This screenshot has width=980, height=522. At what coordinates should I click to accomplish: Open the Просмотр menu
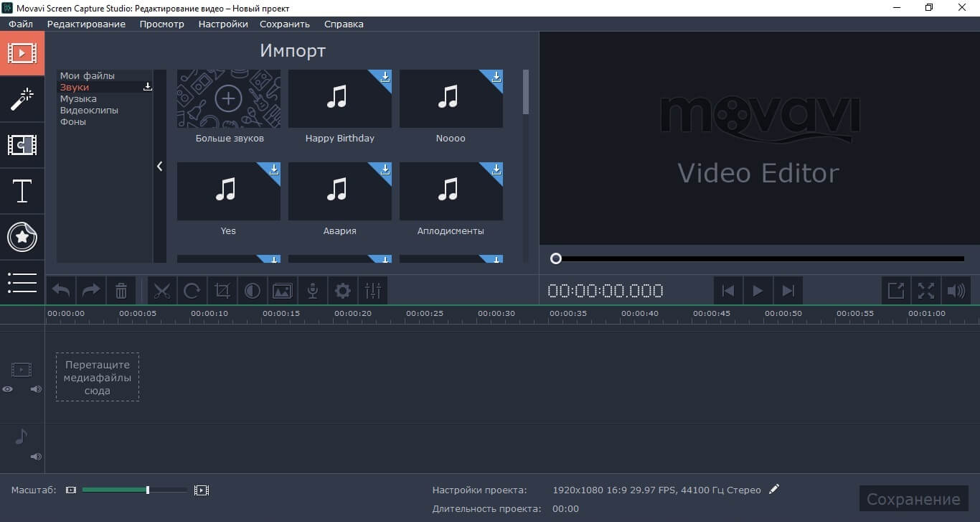coord(162,24)
